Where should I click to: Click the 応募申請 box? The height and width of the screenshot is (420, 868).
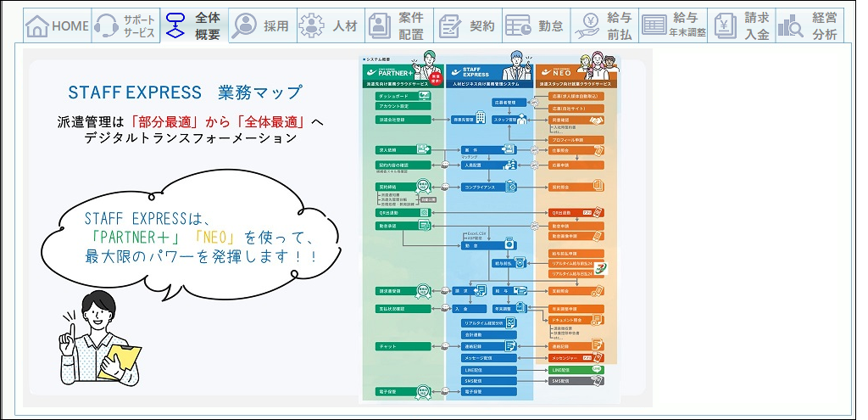[x=576, y=165]
